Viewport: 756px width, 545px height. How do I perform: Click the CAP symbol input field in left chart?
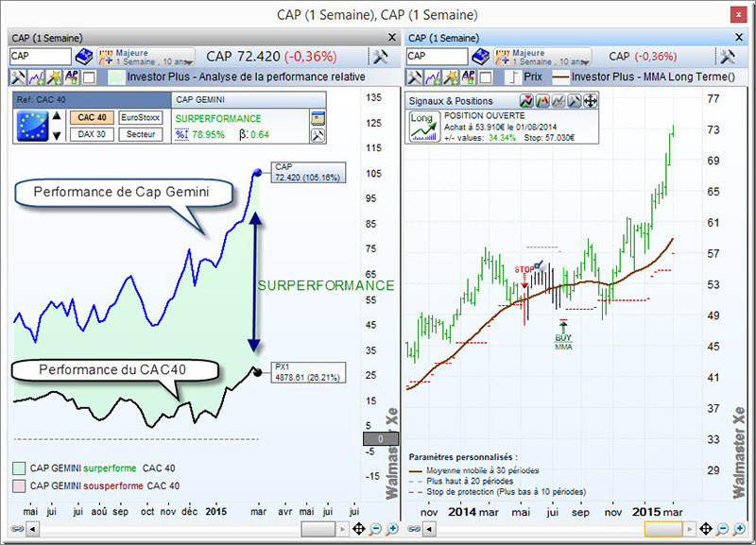tap(40, 57)
